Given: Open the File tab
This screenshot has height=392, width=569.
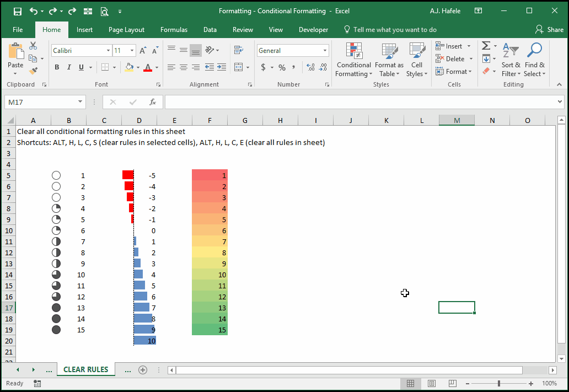Looking at the screenshot, I should click(18, 30).
